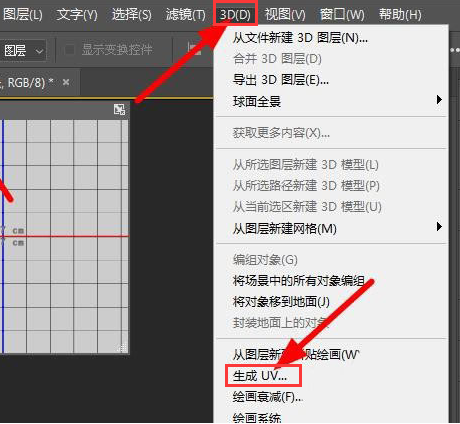460x424 pixels.
Task: Choose 将场景中的所有对象编组
Action: pos(331,281)
